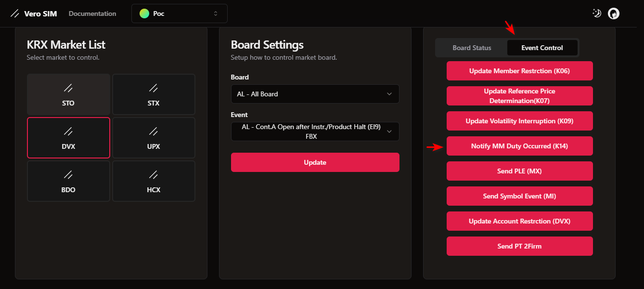Switch to the Event Control tab

coord(542,48)
